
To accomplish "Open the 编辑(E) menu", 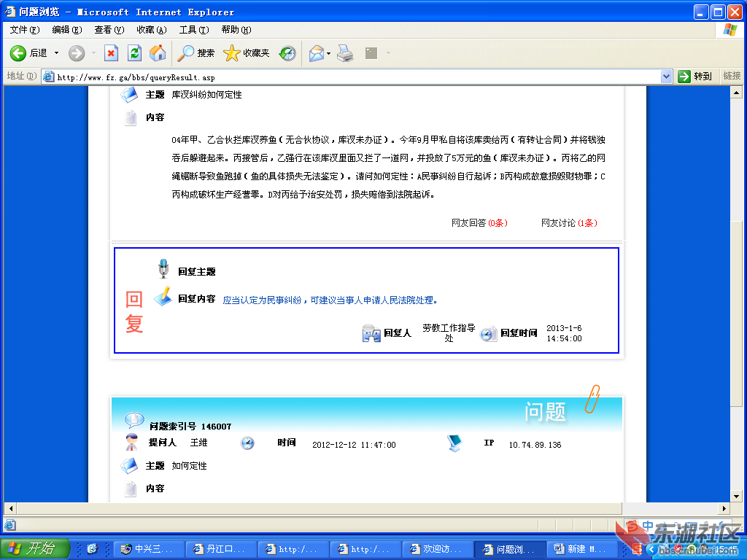I will [67, 29].
